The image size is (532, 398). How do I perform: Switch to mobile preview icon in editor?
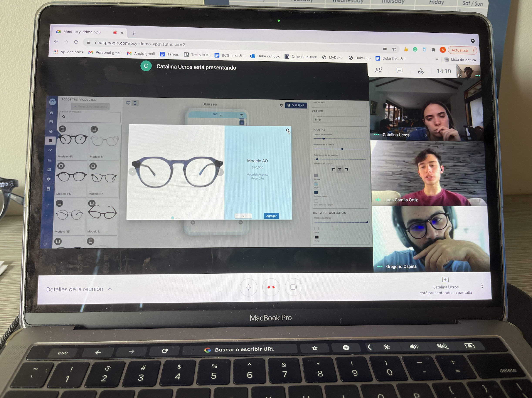tap(135, 103)
